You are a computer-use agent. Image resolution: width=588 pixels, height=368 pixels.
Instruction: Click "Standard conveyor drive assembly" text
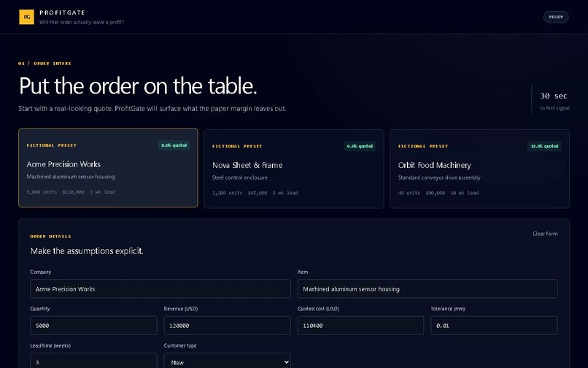(439, 177)
